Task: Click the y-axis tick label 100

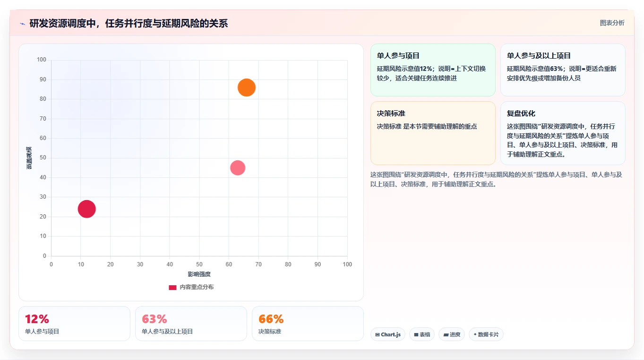Action: point(42,60)
